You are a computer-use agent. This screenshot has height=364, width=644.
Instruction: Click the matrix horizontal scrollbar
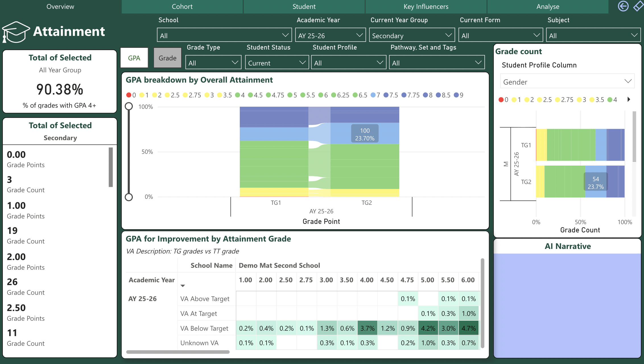(178, 352)
